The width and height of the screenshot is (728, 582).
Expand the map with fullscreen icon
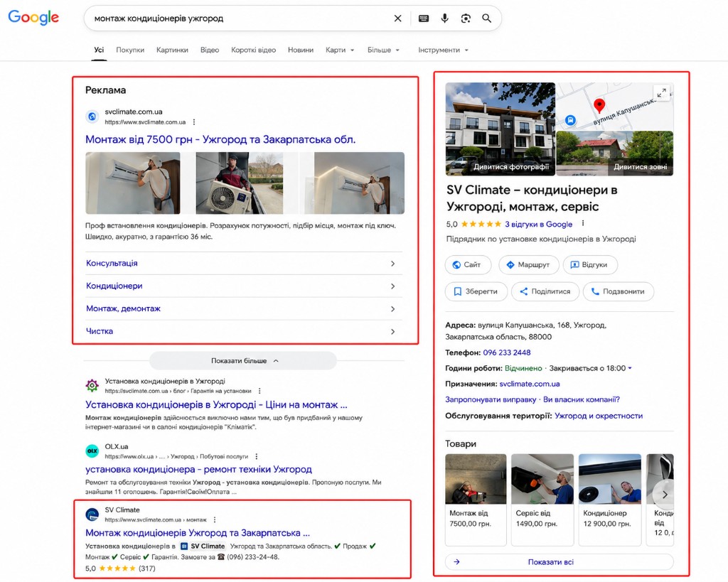tap(662, 92)
